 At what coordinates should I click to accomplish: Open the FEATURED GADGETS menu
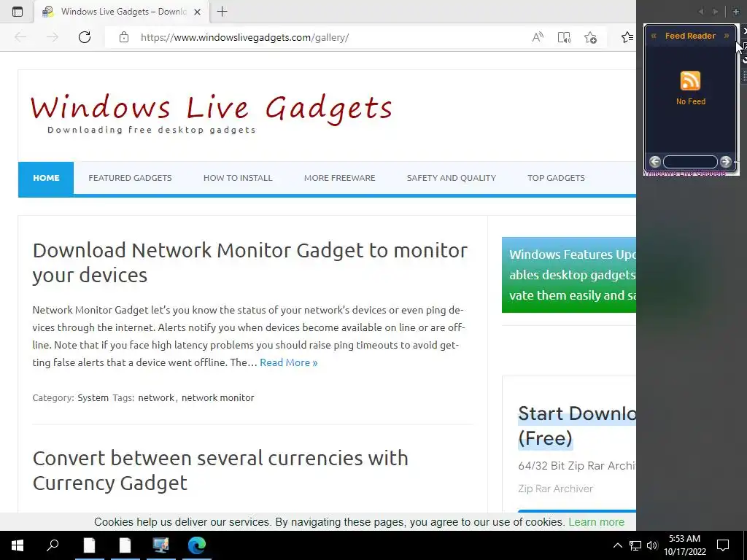tap(130, 178)
